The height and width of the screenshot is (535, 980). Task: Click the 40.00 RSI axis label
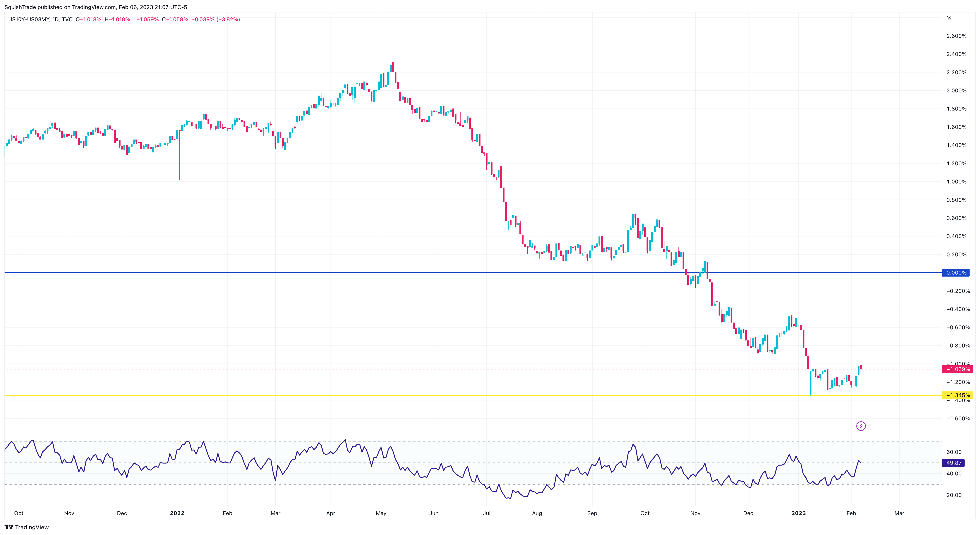954,473
